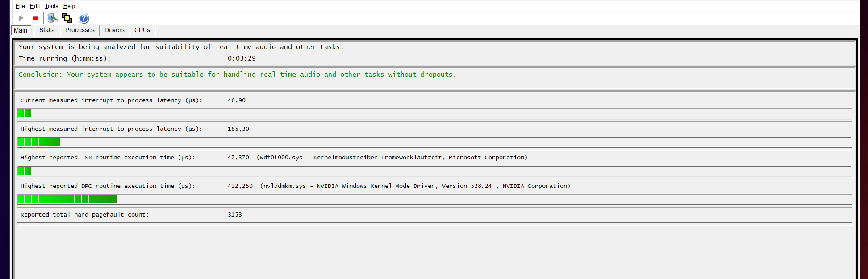Click 'Highest measured interrupt to process latency' label
The width and height of the screenshot is (868, 279).
(x=112, y=129)
